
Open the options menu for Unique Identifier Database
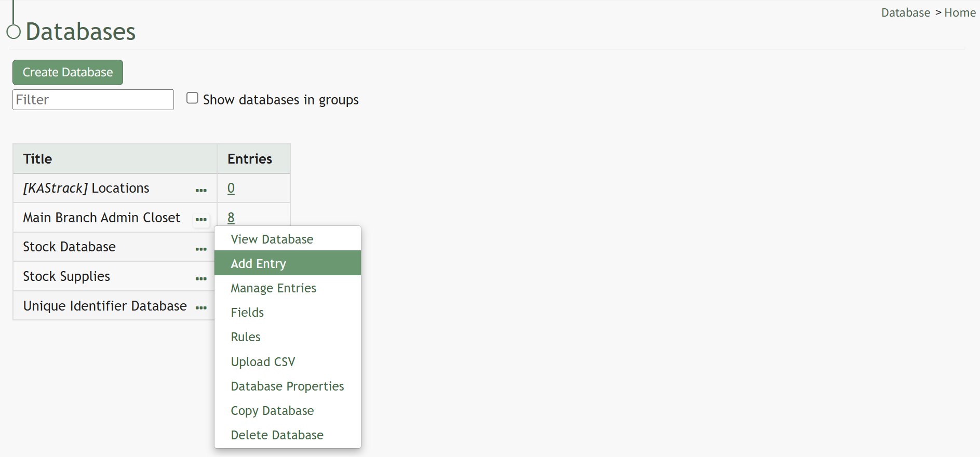201,308
